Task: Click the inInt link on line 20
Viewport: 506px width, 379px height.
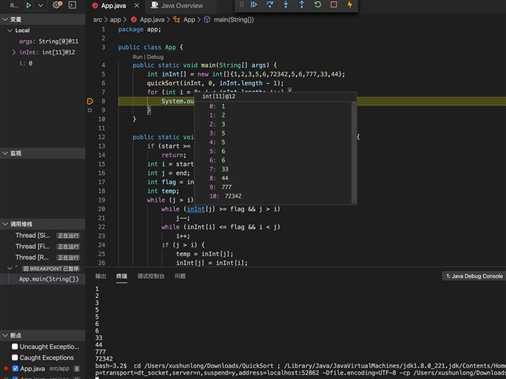Action: pyautogui.click(x=196, y=209)
